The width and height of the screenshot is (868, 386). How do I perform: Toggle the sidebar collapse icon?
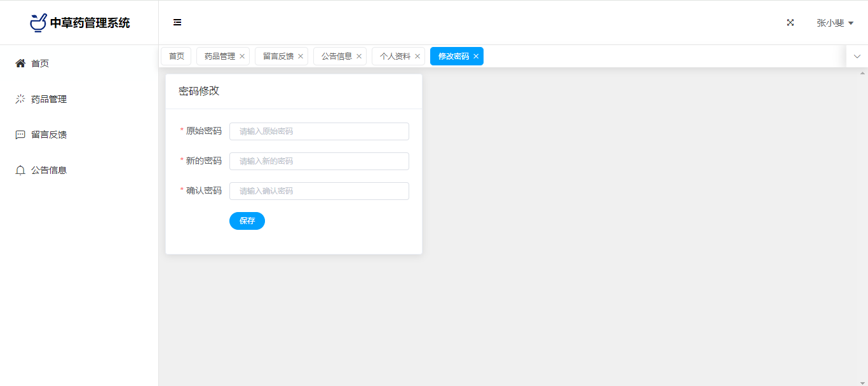point(177,22)
